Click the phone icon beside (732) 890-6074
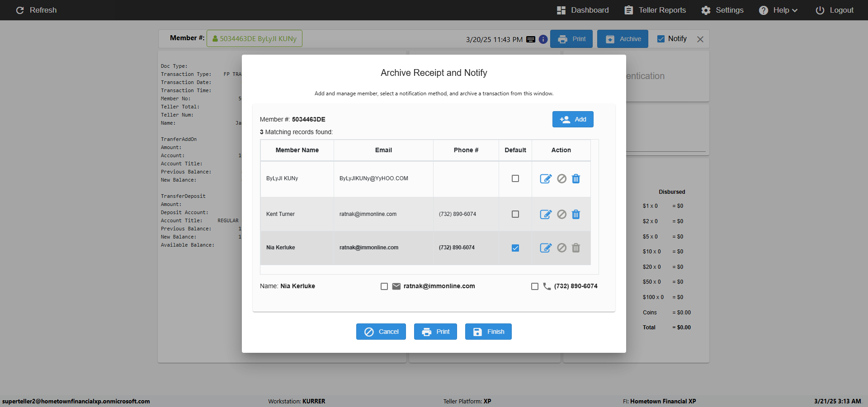Image resolution: width=868 pixels, height=407 pixels. (x=547, y=286)
